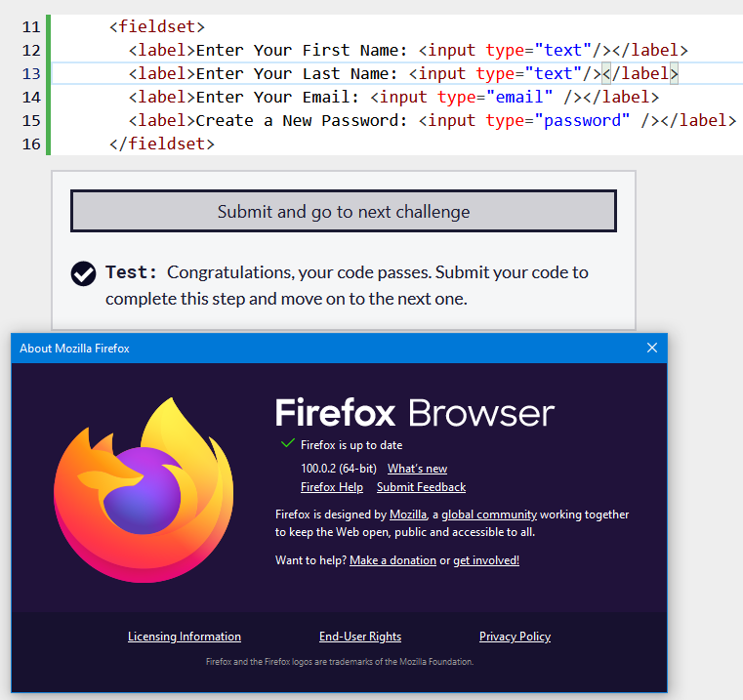Image resolution: width=743 pixels, height=700 pixels.
Task: Click the Firefox Browser heading
Action: pyautogui.click(x=415, y=413)
